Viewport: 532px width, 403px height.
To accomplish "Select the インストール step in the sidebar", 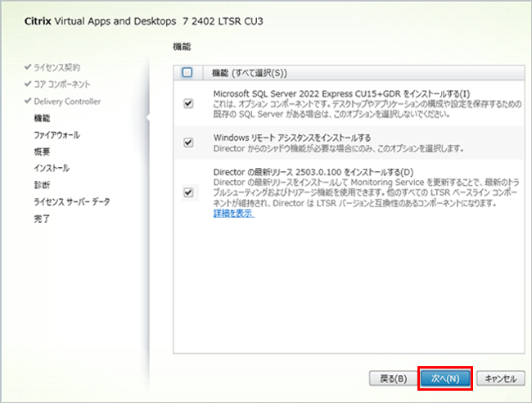I will [x=51, y=168].
